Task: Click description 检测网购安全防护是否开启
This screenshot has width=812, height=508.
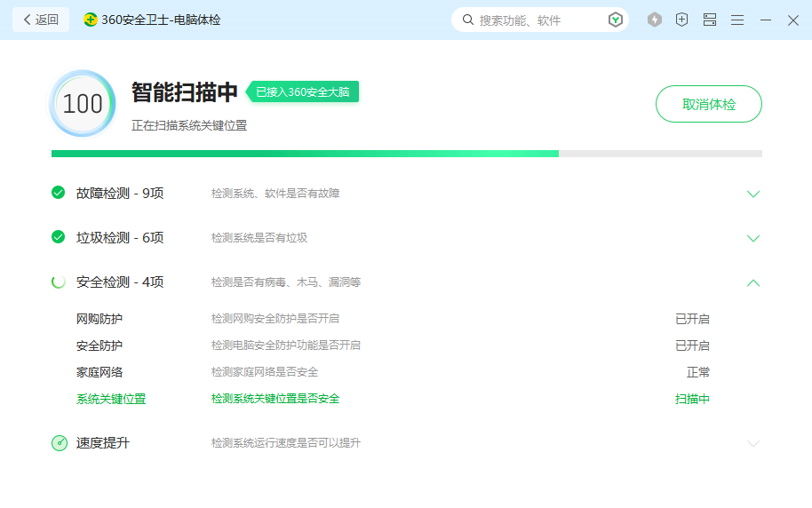Action: [275, 319]
